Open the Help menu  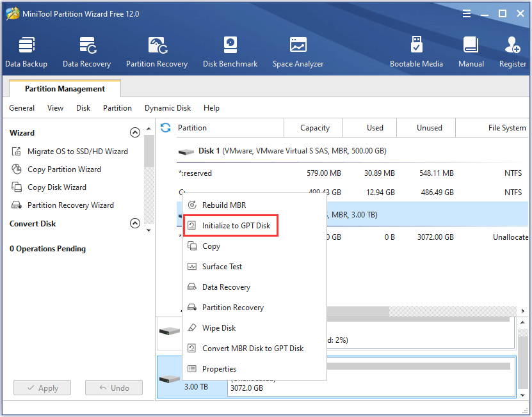click(211, 108)
